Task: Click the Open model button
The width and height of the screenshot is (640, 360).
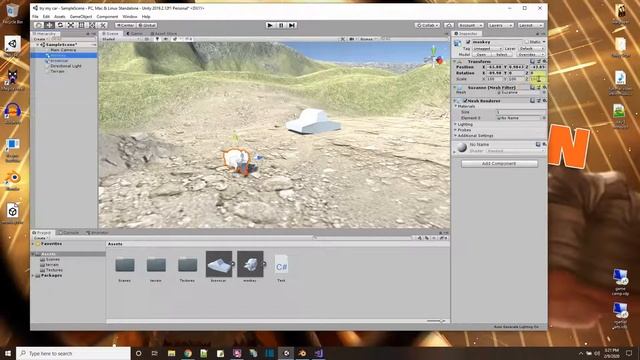Action: [482, 54]
